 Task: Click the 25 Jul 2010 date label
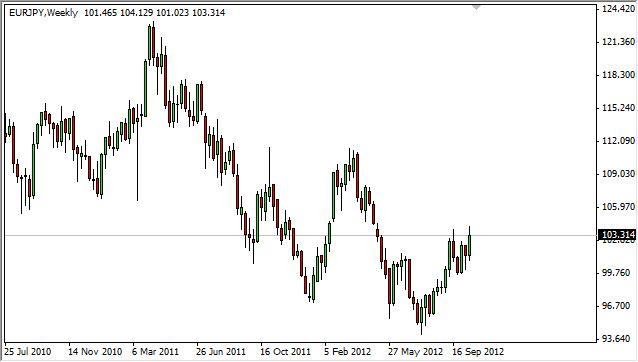click(28, 351)
